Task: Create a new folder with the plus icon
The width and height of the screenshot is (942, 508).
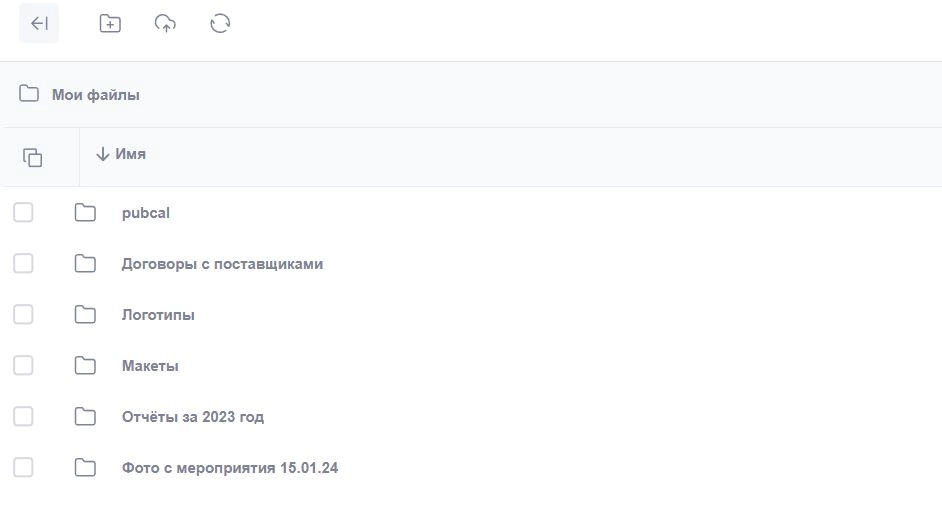Action: tap(110, 23)
